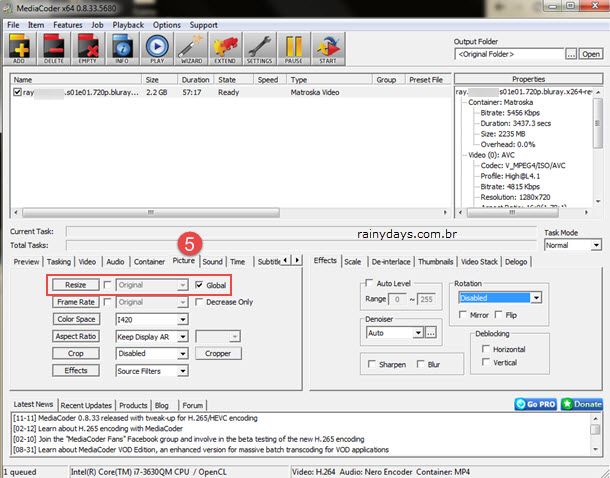610x478 pixels.
Task: Enable Vertical deblocking
Action: tap(486, 362)
